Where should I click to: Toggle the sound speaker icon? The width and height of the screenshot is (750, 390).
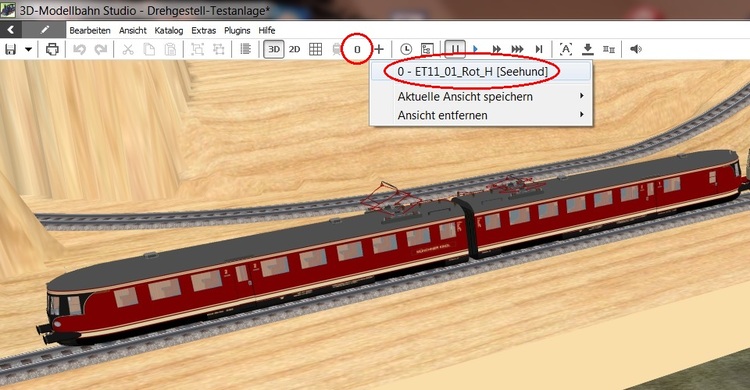coord(636,49)
